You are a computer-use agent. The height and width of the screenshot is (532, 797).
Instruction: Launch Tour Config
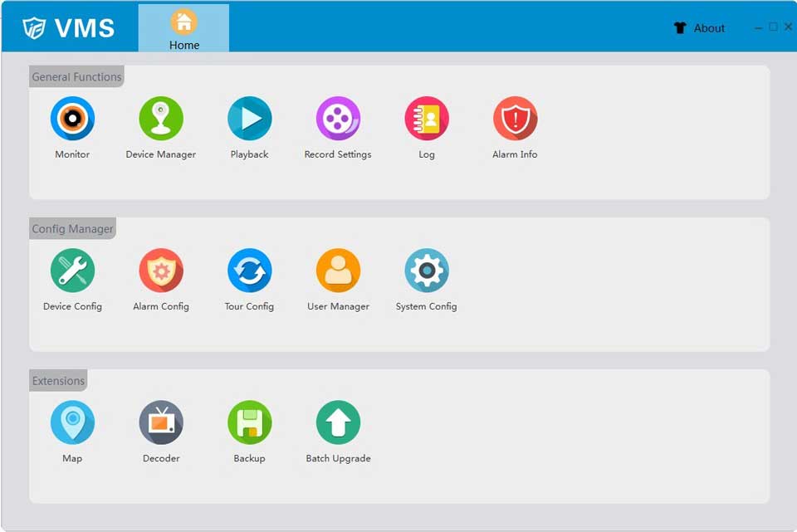(249, 271)
